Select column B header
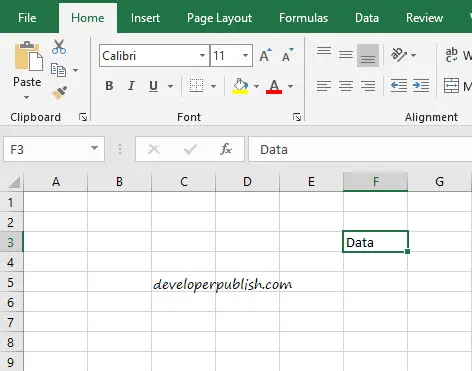 (119, 182)
